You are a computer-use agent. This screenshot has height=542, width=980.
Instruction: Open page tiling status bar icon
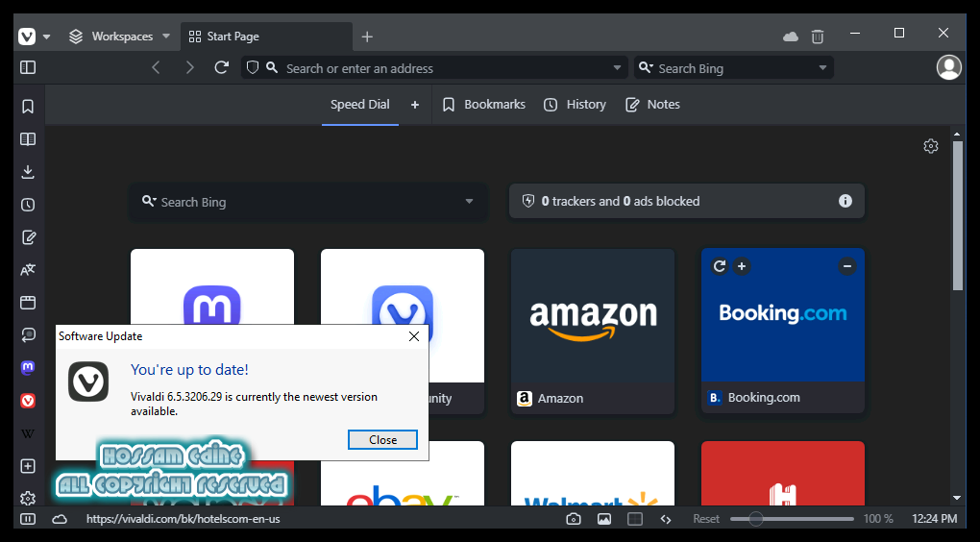click(635, 519)
